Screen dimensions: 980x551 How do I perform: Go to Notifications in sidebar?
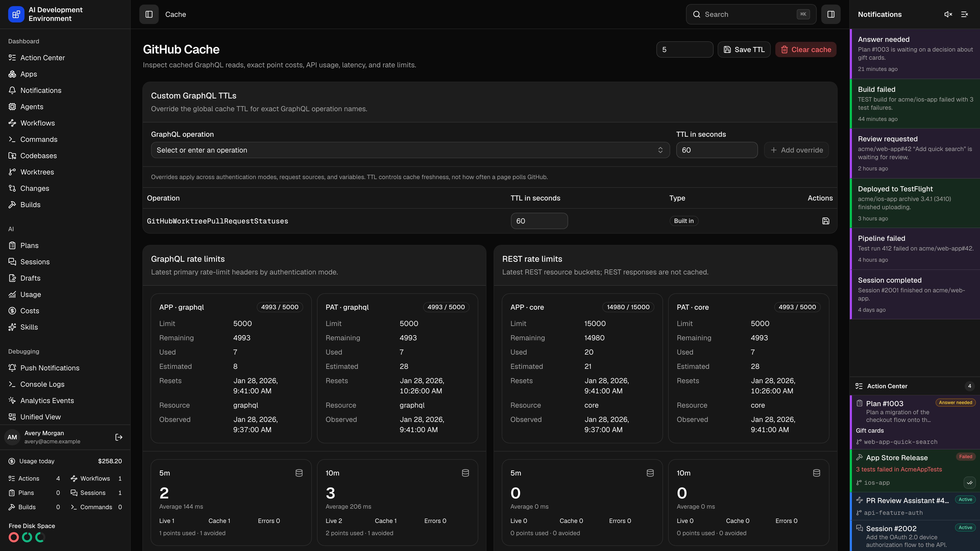65,91
